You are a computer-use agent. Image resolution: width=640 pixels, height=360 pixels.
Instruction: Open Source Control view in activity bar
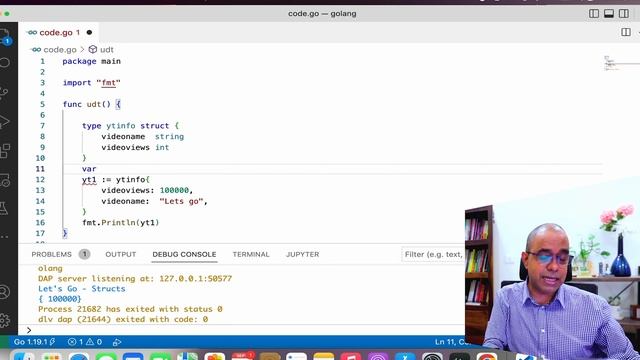4,93
